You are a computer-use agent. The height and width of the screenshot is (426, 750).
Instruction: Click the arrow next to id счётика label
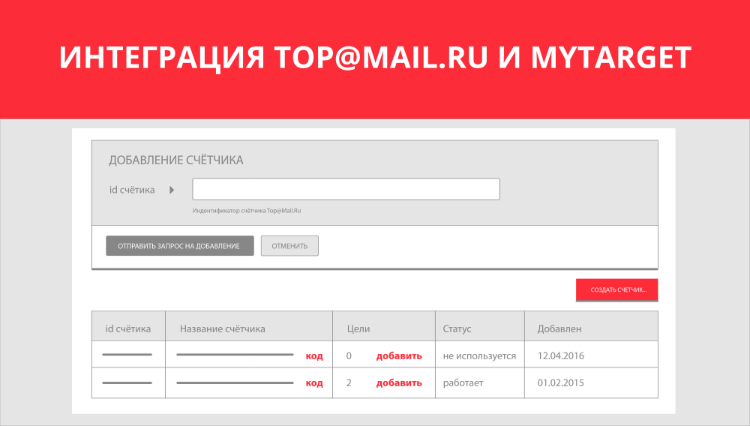tap(172, 190)
